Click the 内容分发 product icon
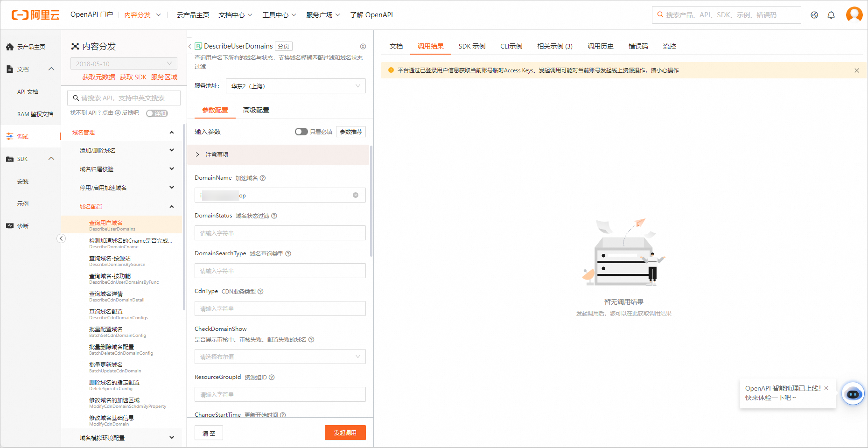 click(x=75, y=46)
